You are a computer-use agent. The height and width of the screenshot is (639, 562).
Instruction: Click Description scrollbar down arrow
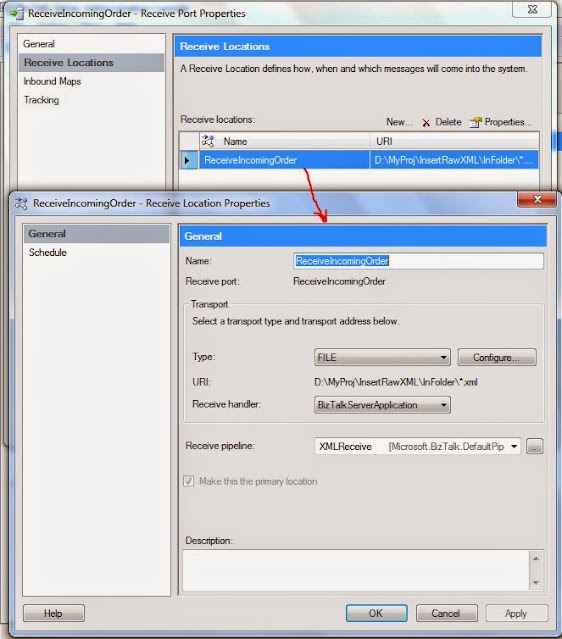(536, 583)
